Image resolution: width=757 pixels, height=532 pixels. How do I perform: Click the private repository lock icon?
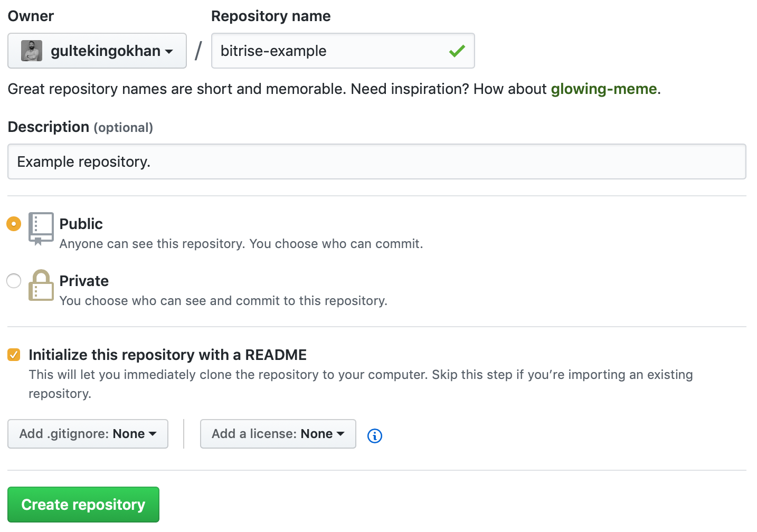[x=41, y=286]
